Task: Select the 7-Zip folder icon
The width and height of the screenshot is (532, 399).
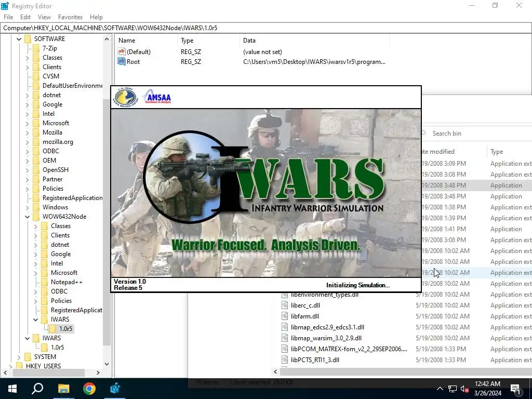Action: coord(36,48)
